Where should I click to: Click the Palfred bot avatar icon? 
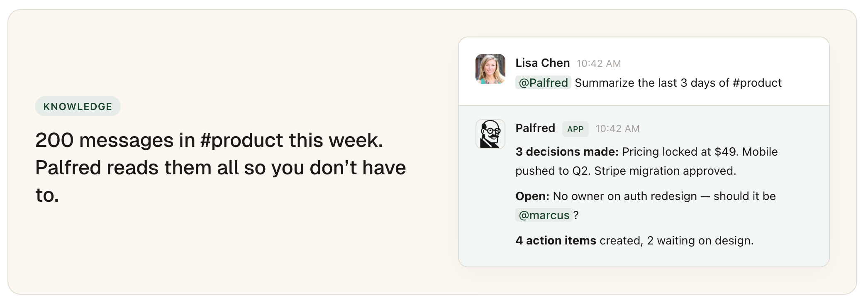(490, 134)
